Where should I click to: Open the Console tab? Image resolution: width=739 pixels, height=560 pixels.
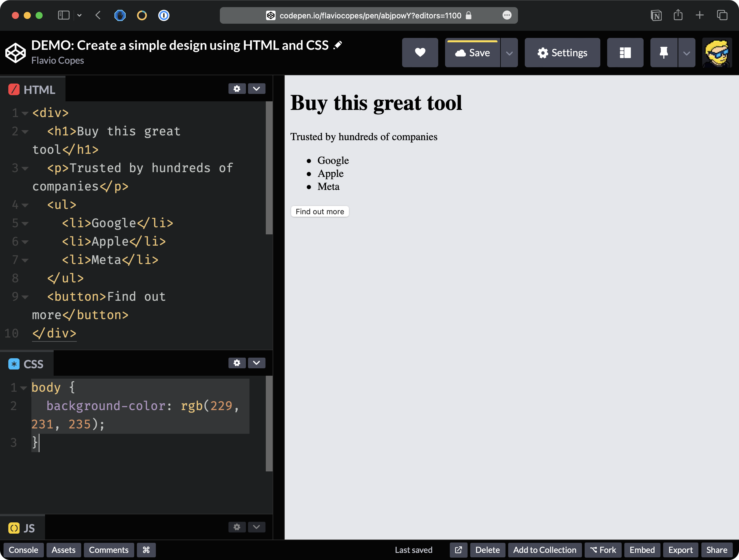click(x=23, y=550)
